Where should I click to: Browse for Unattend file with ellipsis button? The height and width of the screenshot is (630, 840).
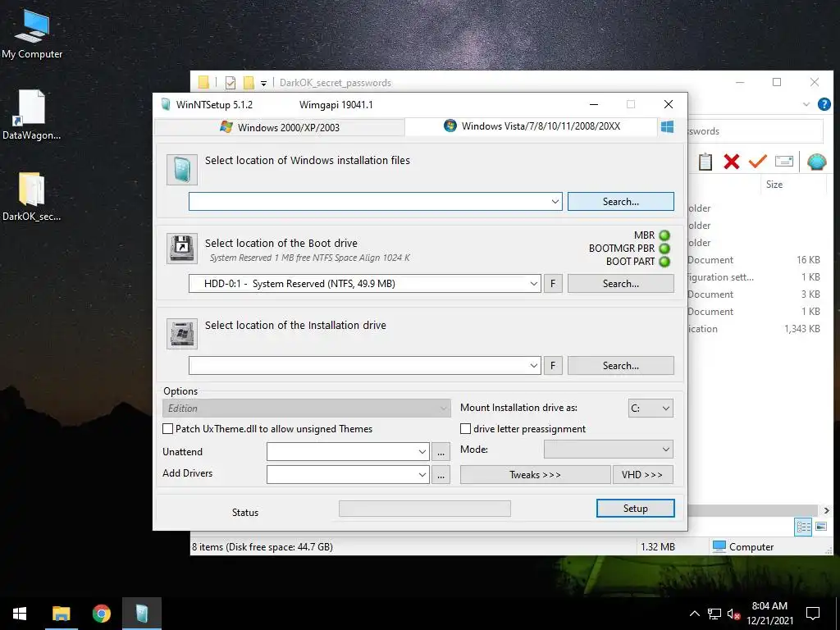(x=441, y=452)
